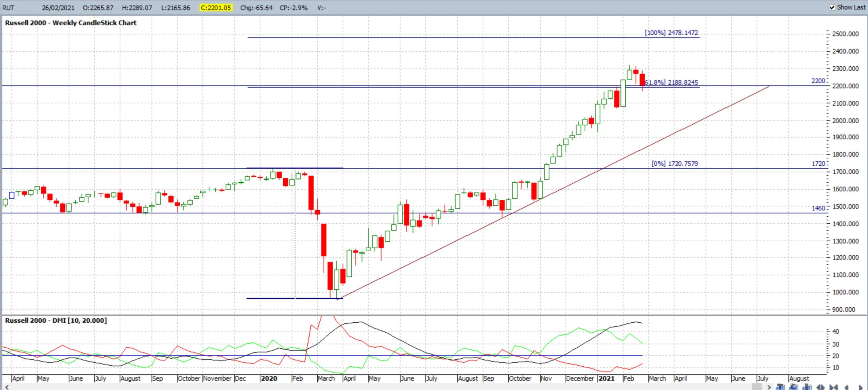Click the RUT symbol label
868x390 pixels.
click(8, 8)
